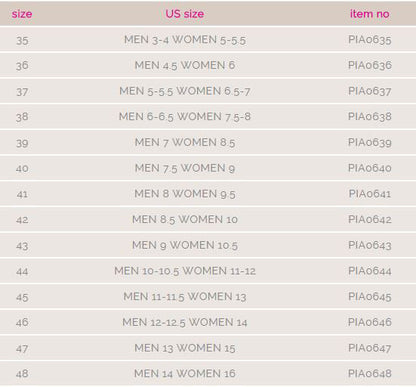Click size 40 row label
This screenshot has height=387, width=416.
click(22, 168)
